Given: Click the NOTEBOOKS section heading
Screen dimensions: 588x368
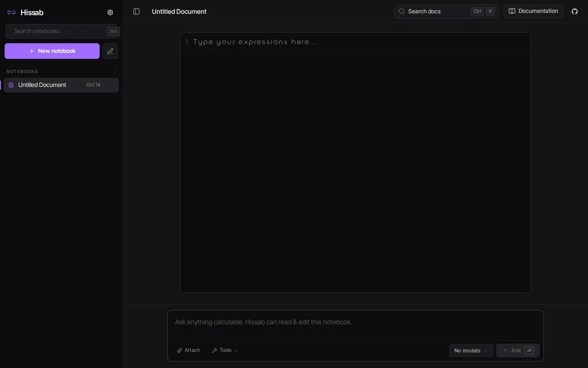Looking at the screenshot, I should [22, 72].
